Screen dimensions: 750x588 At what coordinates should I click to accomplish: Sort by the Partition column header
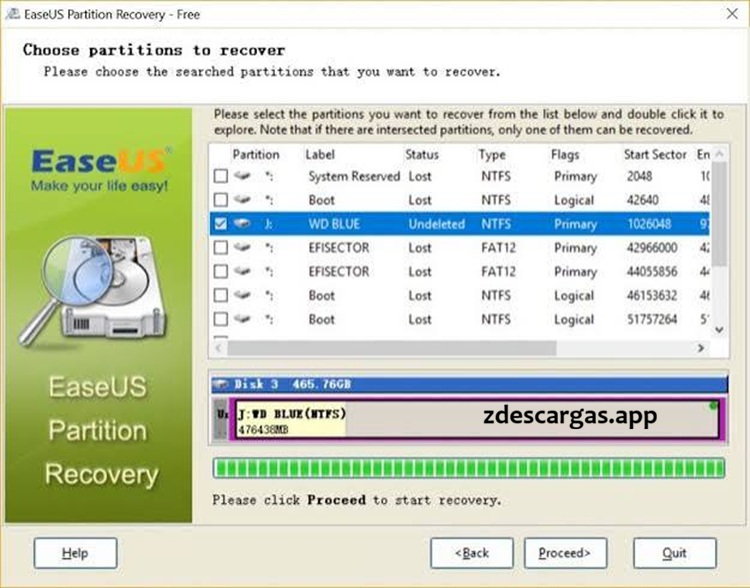(x=256, y=155)
